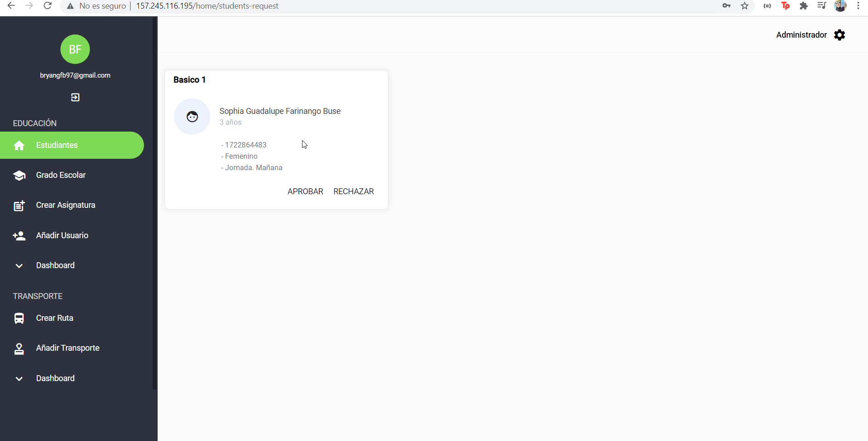Expand the Transporte Dashboard section
The height and width of the screenshot is (441, 868).
click(19, 378)
